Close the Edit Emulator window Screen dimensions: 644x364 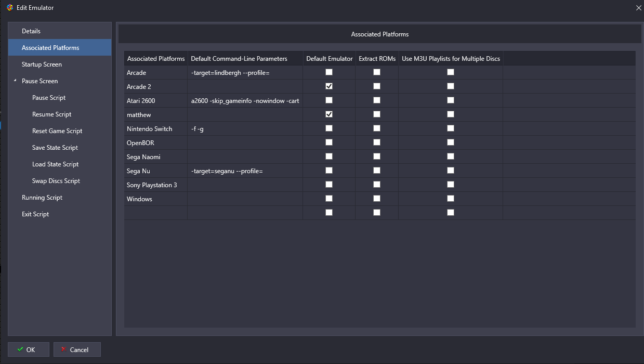[638, 8]
